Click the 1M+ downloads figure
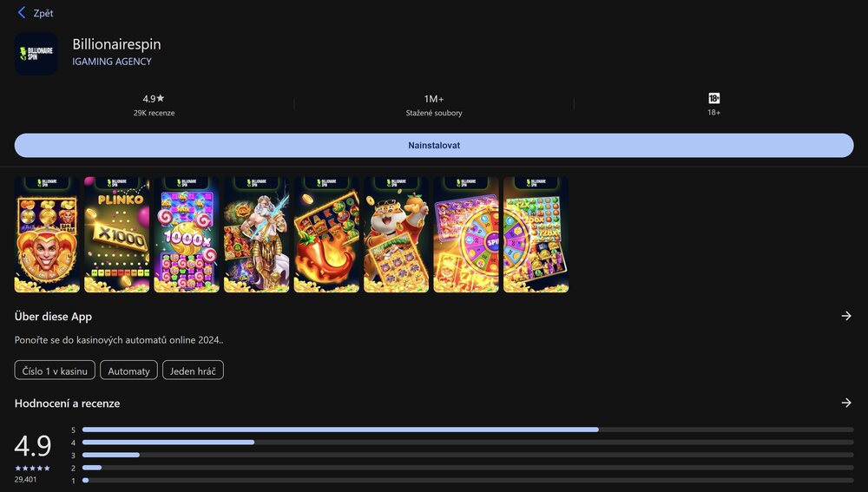The image size is (868, 492). click(434, 99)
